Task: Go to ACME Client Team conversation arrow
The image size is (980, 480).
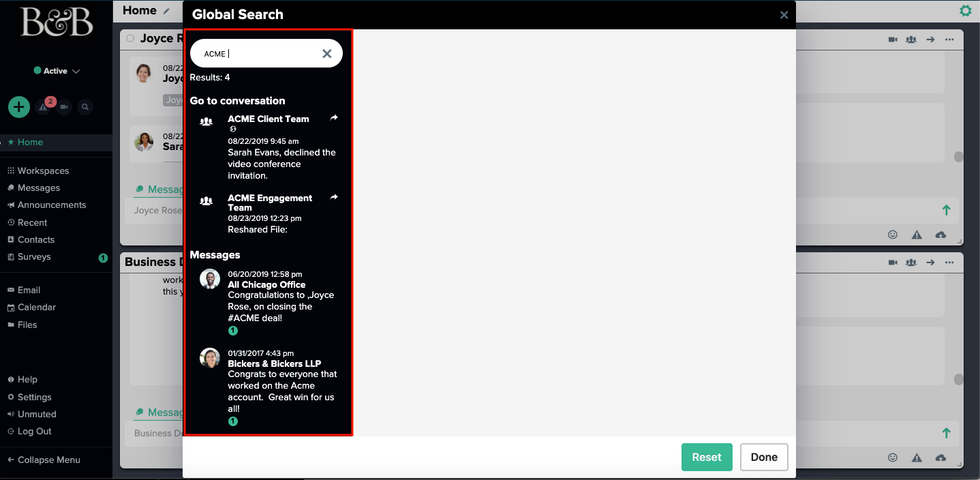Action: (334, 118)
